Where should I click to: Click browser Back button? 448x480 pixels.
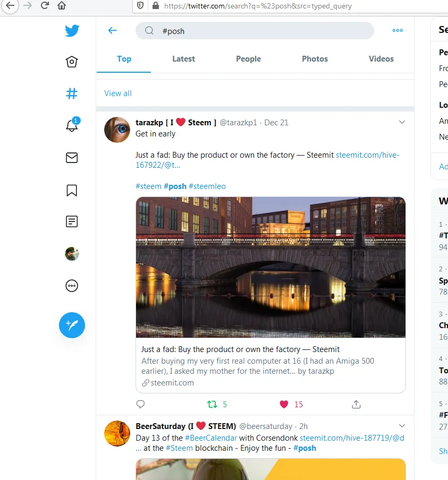click(x=10, y=5)
